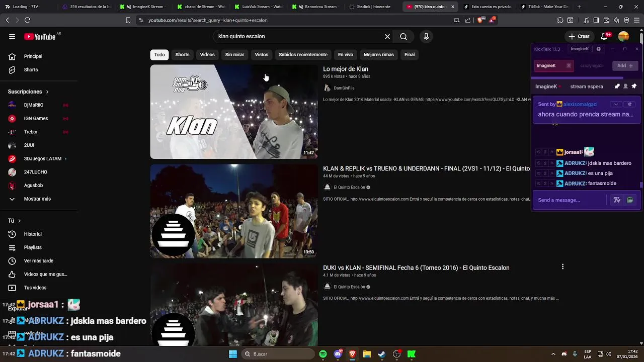This screenshot has width=644, height=362.
Task: Select the Vistos filter chip
Action: click(262, 54)
